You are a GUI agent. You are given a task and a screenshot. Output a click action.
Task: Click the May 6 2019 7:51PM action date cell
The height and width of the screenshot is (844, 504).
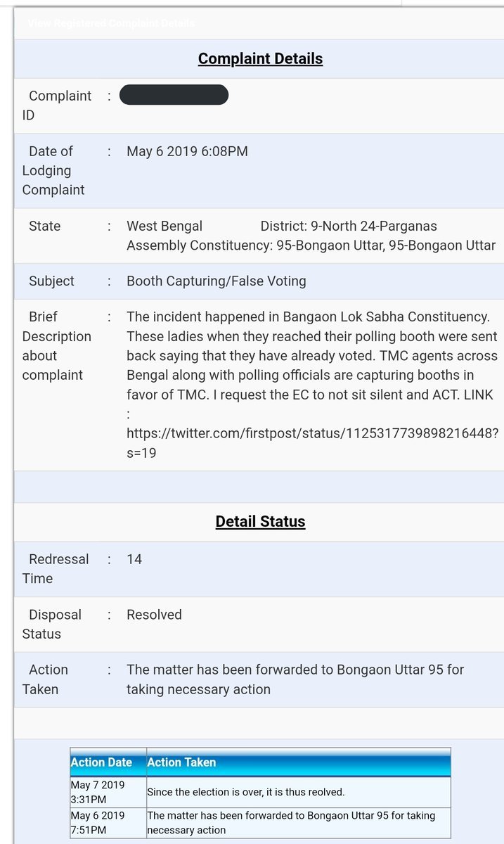(98, 823)
